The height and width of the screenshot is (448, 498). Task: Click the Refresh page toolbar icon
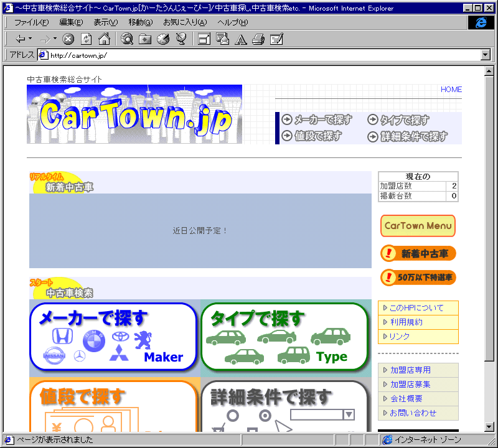coord(87,39)
